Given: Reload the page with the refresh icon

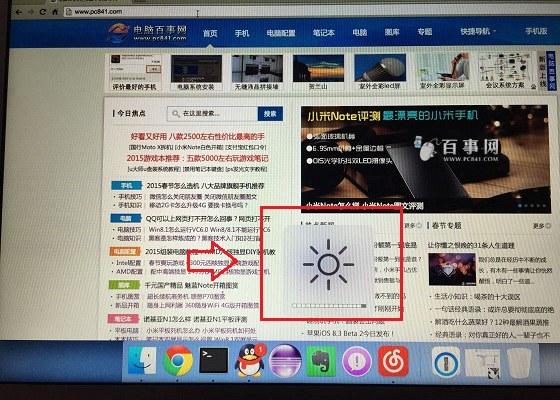Looking at the screenshot, I should 42,12.
